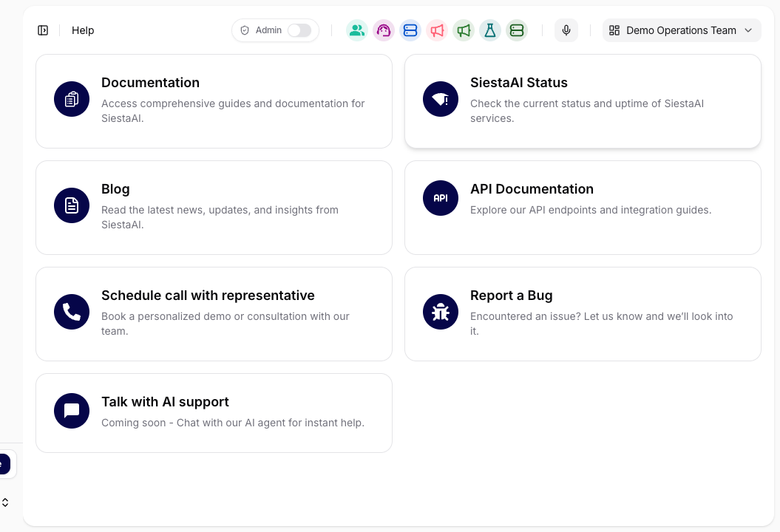The width and height of the screenshot is (780, 532).
Task: Open the red megaphone icon
Action: click(437, 30)
